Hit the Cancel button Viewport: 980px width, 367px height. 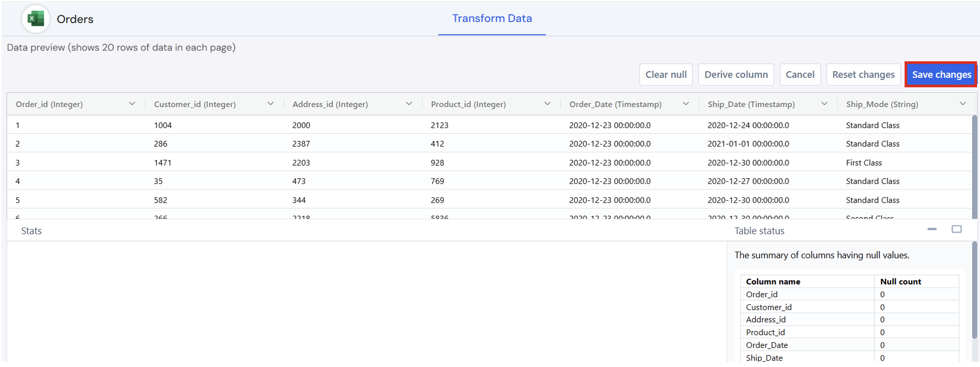800,75
